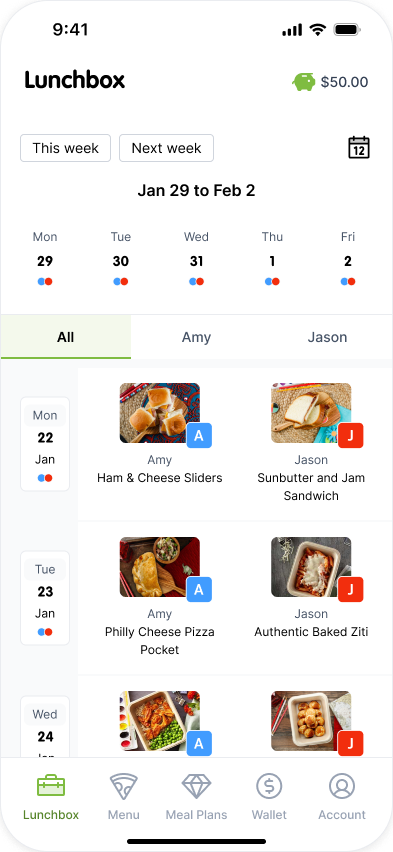
Task: Click the This week button
Action: tap(65, 148)
